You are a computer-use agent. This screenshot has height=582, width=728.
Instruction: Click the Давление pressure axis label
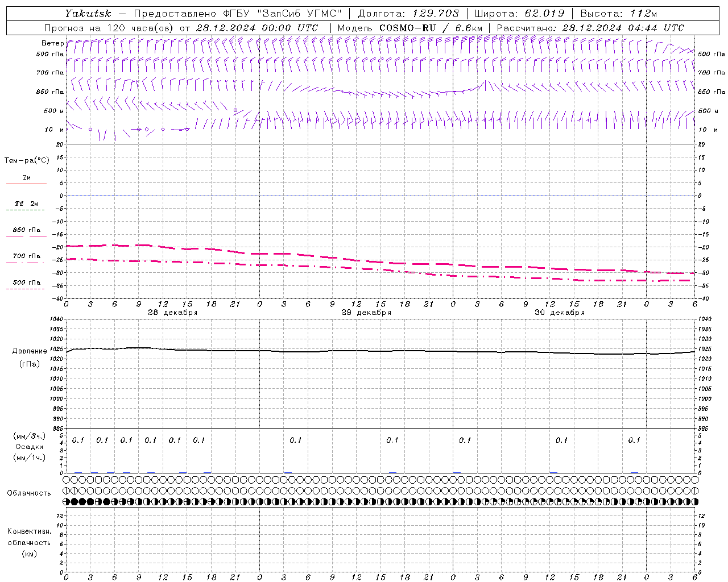click(x=30, y=351)
